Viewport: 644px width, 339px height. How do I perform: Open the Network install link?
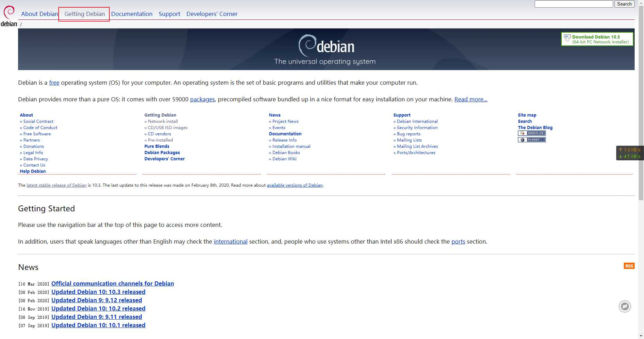(163, 121)
